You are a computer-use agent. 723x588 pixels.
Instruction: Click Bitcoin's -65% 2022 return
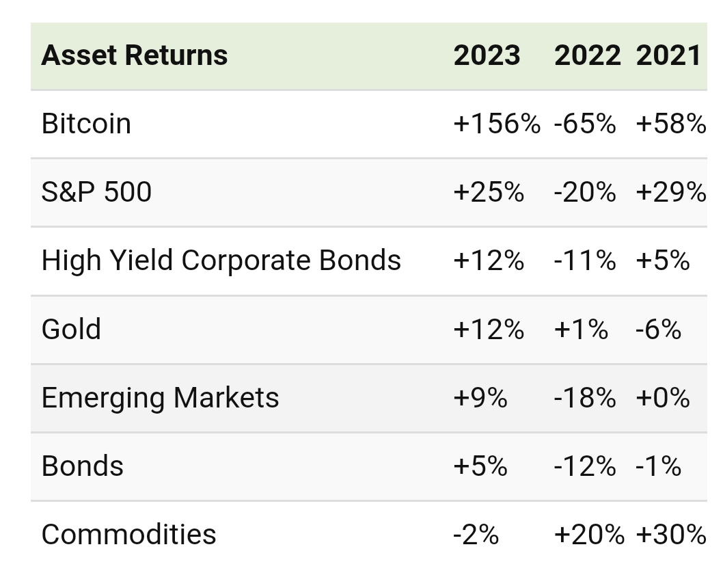click(585, 124)
